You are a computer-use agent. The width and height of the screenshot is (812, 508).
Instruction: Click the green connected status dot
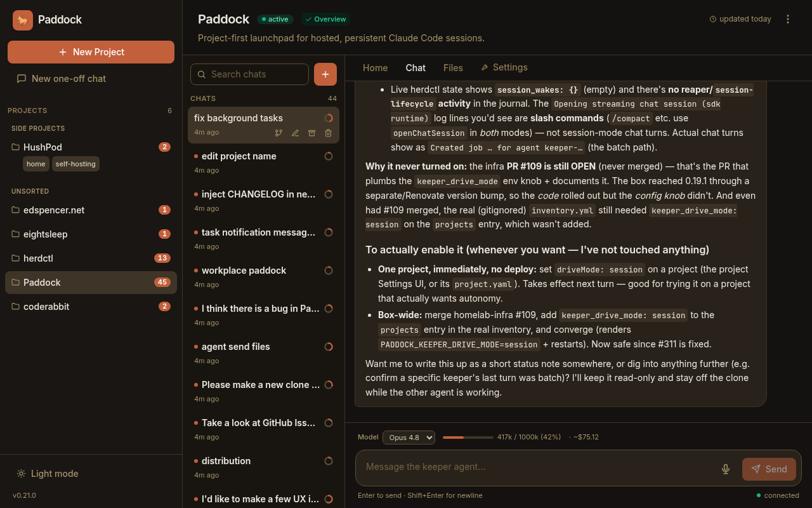759,495
